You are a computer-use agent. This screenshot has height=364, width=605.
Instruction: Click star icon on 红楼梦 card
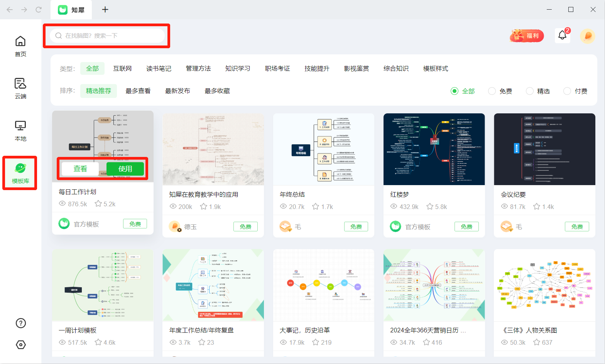(430, 206)
